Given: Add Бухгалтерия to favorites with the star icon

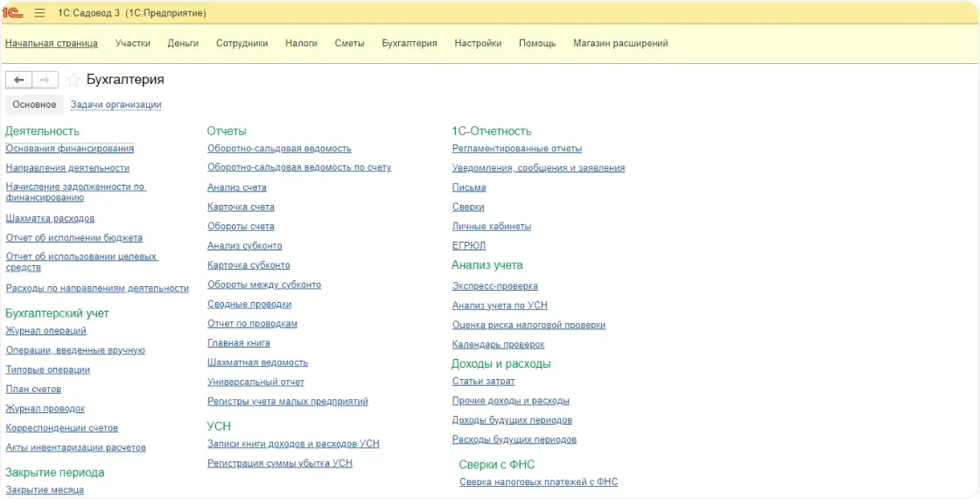Looking at the screenshot, I should click(73, 80).
